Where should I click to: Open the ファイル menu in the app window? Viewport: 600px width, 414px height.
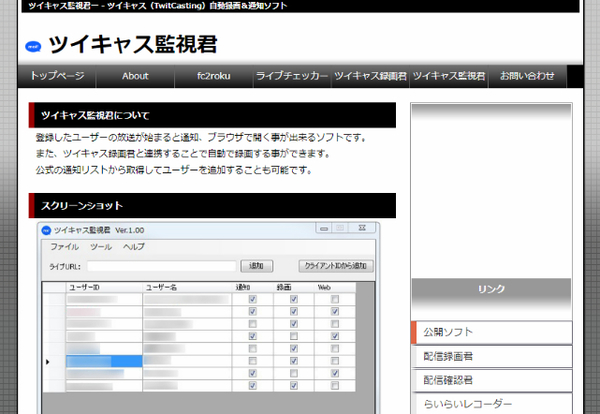pyautogui.click(x=64, y=246)
